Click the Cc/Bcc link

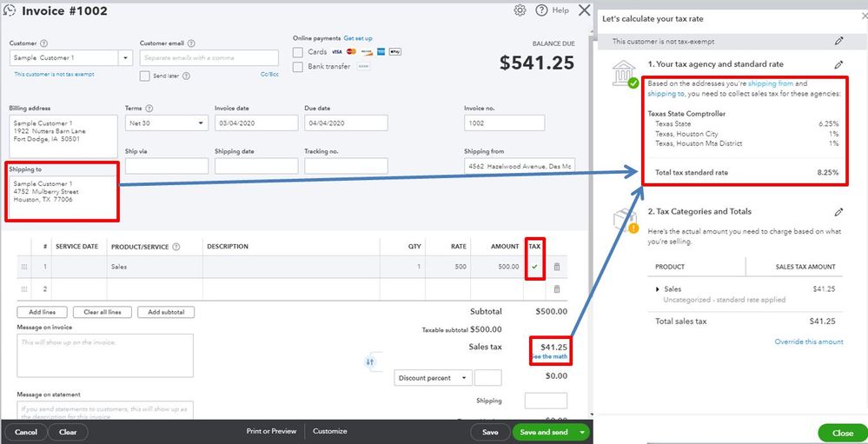click(269, 74)
